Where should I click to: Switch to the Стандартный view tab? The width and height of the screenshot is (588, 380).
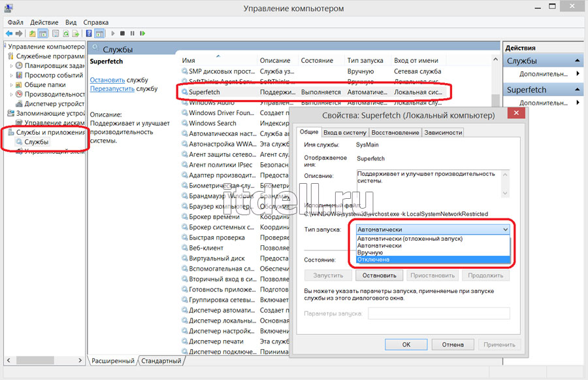pyautogui.click(x=161, y=361)
